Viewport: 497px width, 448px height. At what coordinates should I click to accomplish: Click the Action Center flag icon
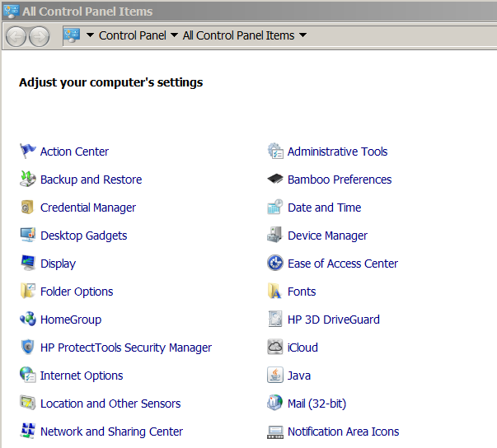(x=28, y=151)
